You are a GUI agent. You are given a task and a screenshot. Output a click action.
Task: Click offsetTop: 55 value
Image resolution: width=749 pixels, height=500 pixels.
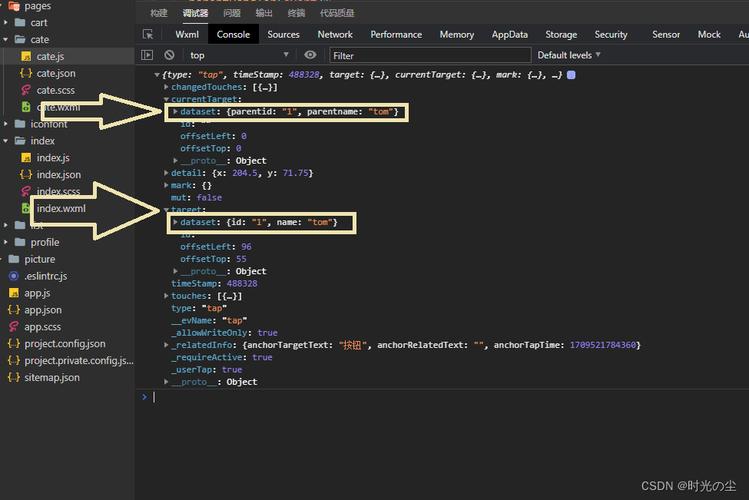pos(241,259)
